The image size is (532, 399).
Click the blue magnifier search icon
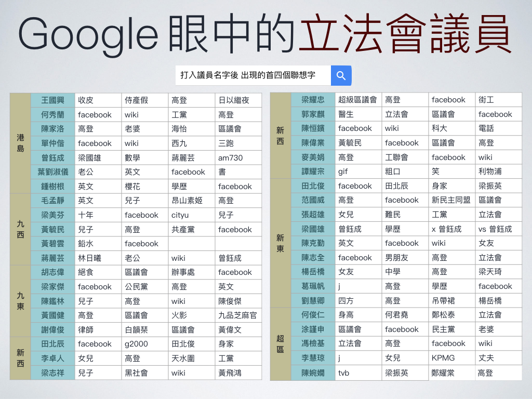click(341, 75)
